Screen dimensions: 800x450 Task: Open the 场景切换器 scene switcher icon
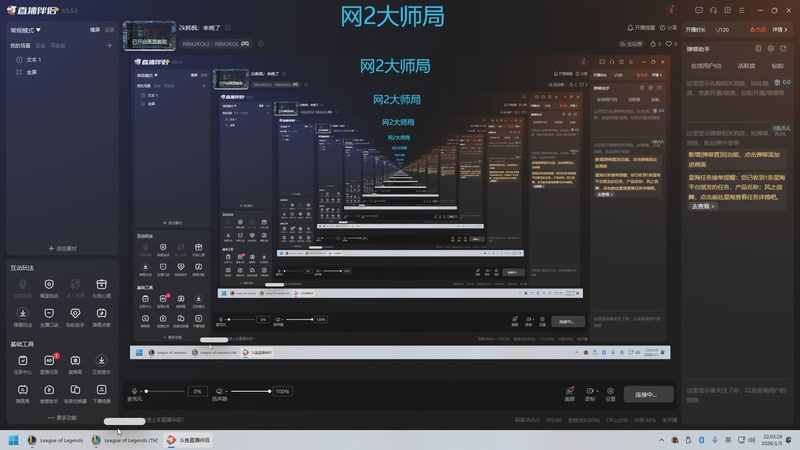click(x=75, y=390)
